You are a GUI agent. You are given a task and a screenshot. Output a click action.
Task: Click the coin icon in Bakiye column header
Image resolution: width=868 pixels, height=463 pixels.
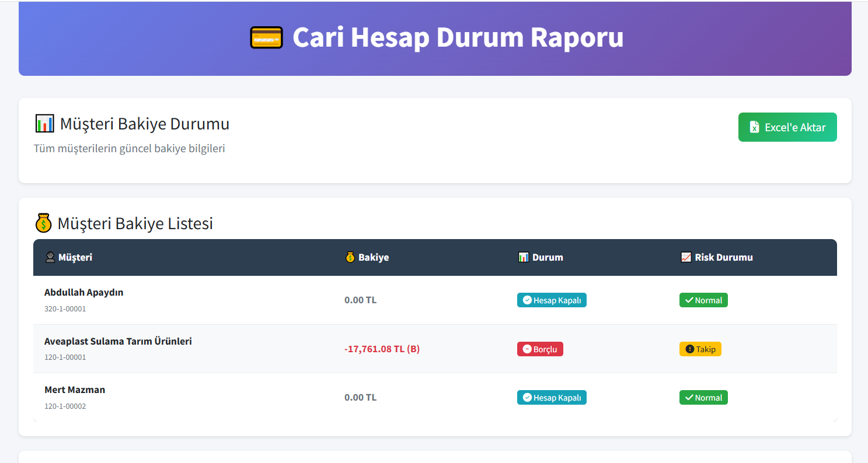pyautogui.click(x=349, y=257)
